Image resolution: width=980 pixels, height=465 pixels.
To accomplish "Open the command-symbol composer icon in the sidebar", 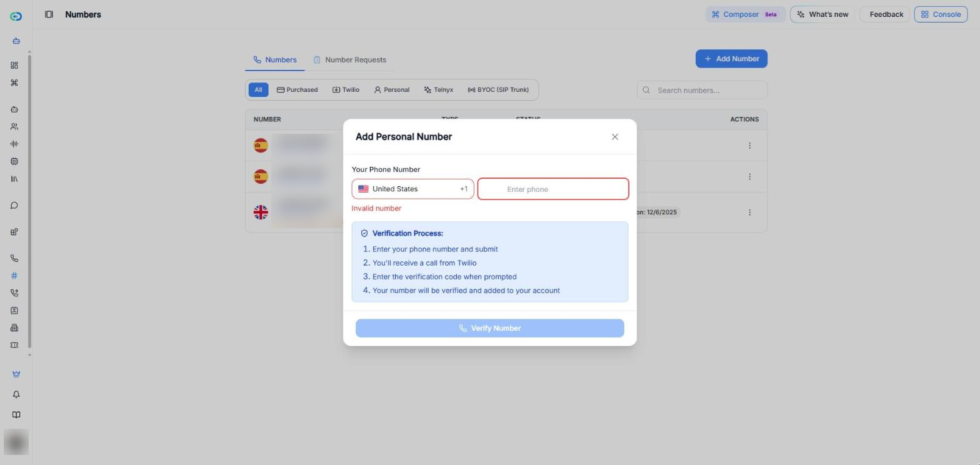I will [x=14, y=83].
